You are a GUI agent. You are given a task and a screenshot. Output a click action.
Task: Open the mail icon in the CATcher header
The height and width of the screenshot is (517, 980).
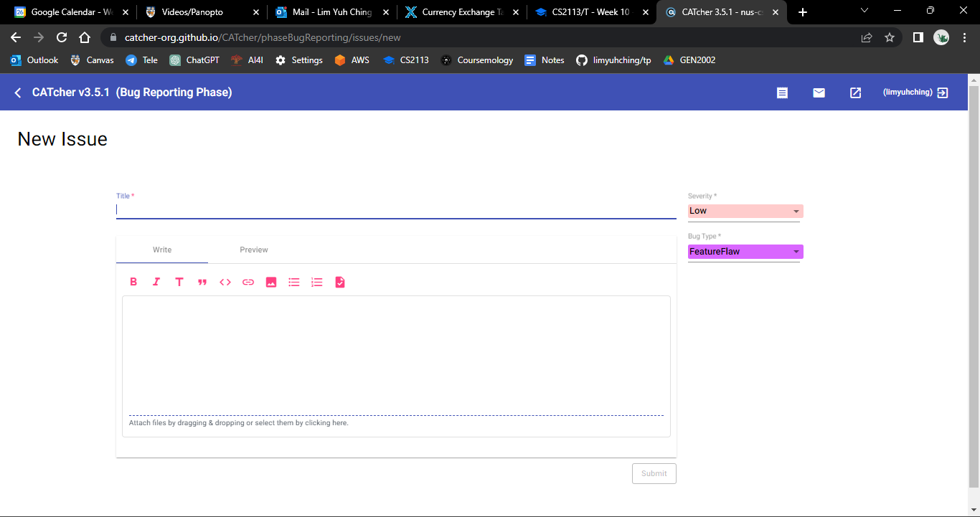(x=819, y=93)
